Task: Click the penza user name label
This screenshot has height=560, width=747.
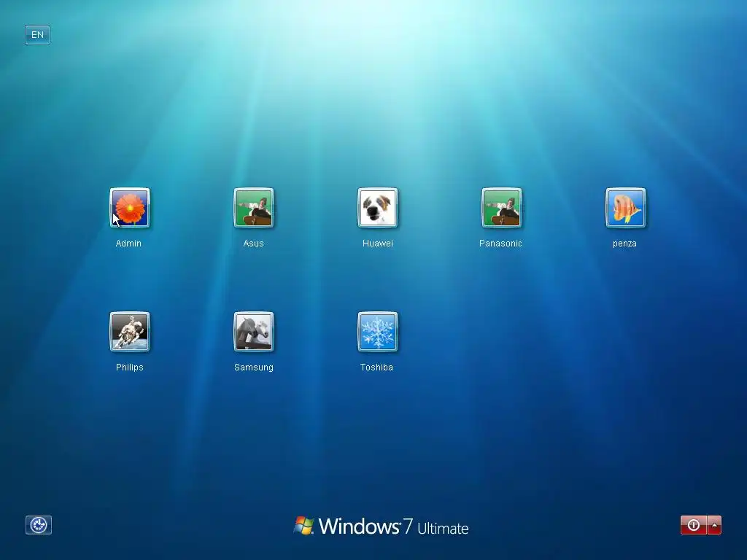Action: tap(624, 244)
